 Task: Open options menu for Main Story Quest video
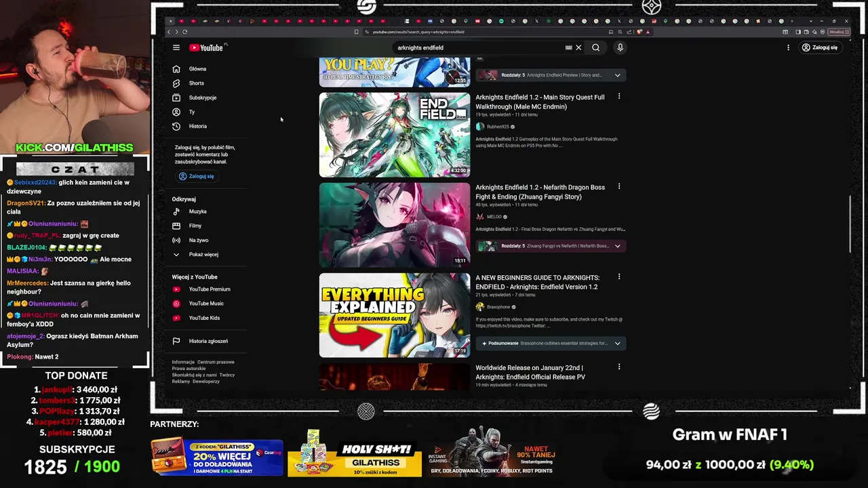coord(618,96)
